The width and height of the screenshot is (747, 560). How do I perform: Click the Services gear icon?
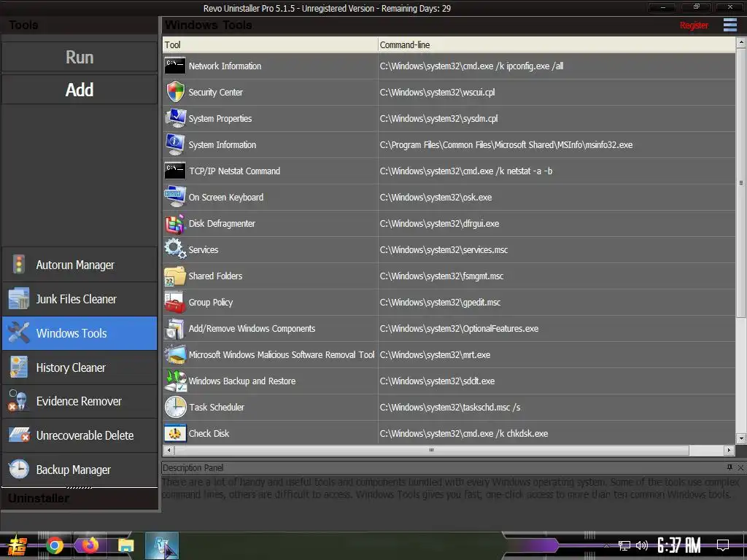(175, 249)
